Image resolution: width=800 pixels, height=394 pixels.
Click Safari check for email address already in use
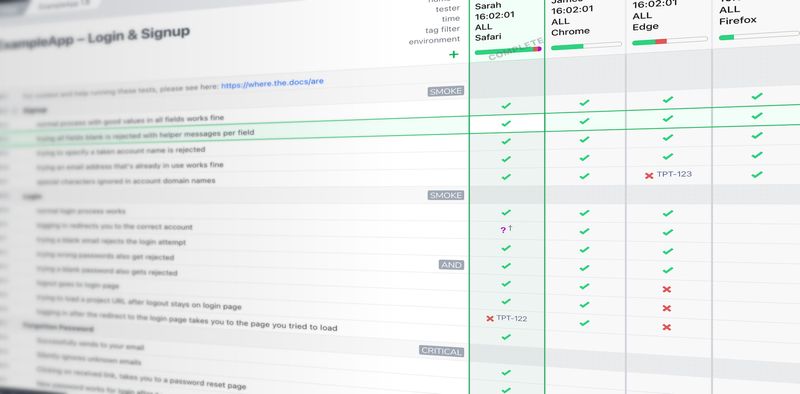[506, 159]
